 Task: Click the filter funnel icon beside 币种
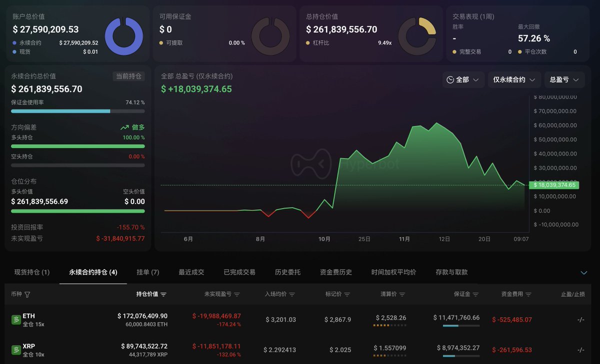click(x=27, y=295)
